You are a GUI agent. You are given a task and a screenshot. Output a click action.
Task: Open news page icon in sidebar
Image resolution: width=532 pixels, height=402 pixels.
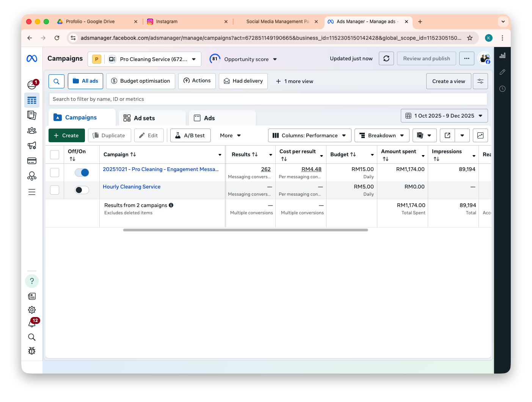(x=32, y=296)
